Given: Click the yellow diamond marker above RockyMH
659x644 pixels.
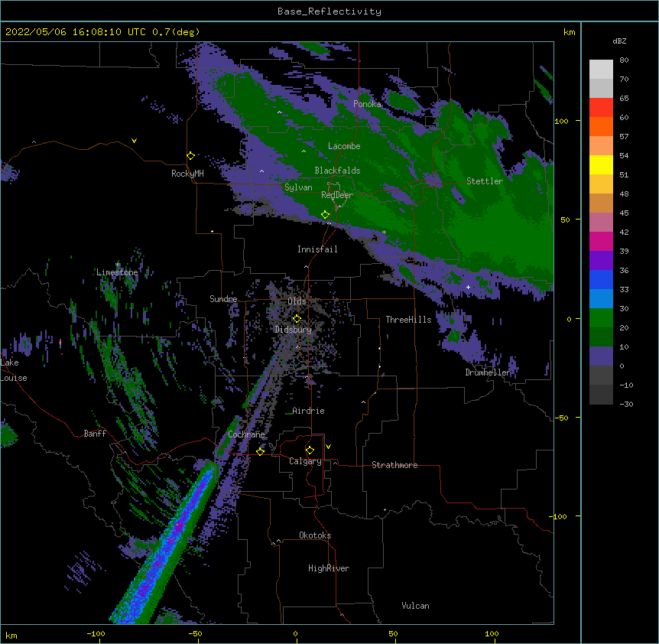Looking at the screenshot, I should [191, 156].
